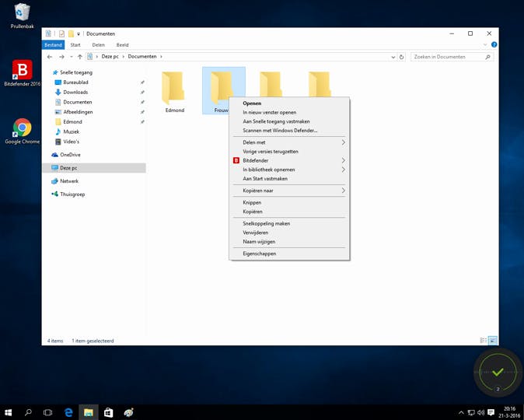Viewport: 524px width, 420px height.
Task: Choose Eigenschappen in the context menu
Action: [259, 254]
